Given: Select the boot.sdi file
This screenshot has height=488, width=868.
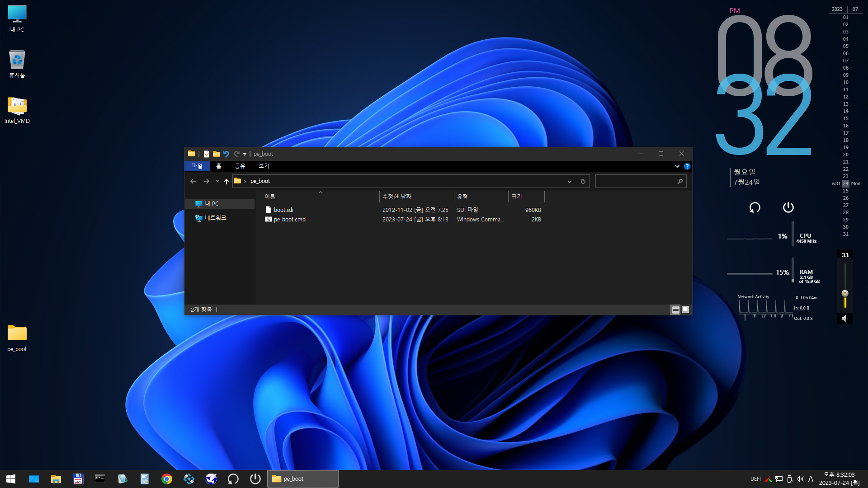Looking at the screenshot, I should (283, 210).
